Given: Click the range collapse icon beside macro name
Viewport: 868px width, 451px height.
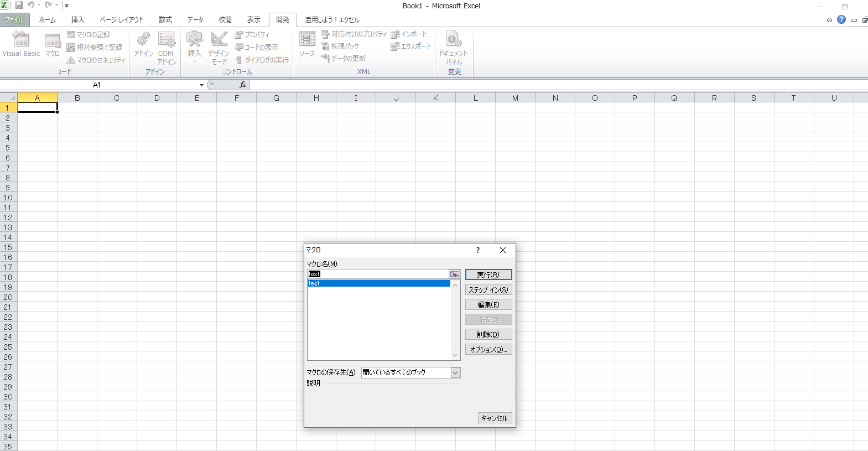Looking at the screenshot, I should 454,274.
